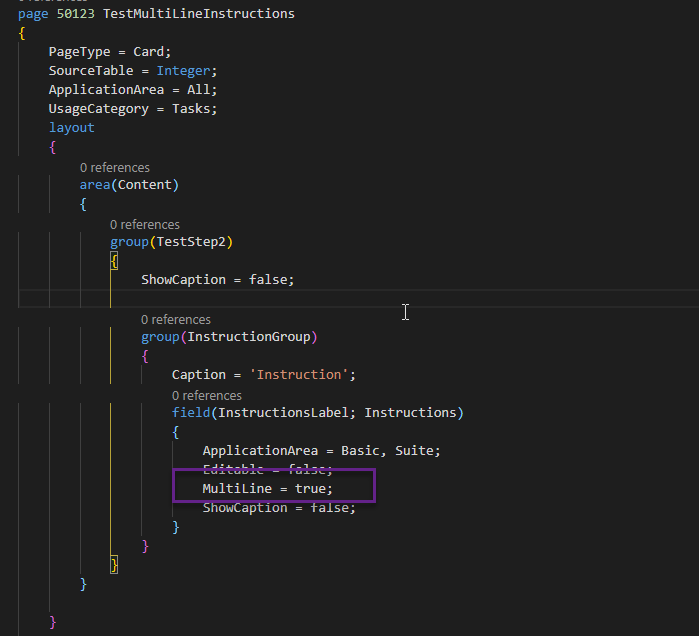Click the page ID 50123
The height and width of the screenshot is (636, 699).
point(76,15)
